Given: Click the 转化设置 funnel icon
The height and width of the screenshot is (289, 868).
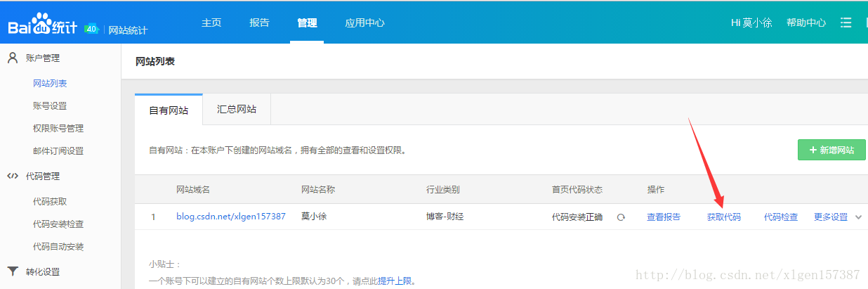Looking at the screenshot, I should 12,271.
